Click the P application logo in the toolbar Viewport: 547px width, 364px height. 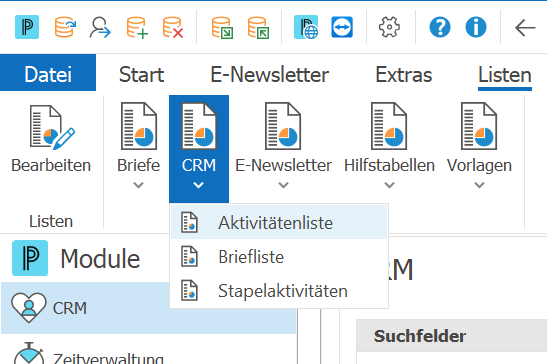pos(27,27)
